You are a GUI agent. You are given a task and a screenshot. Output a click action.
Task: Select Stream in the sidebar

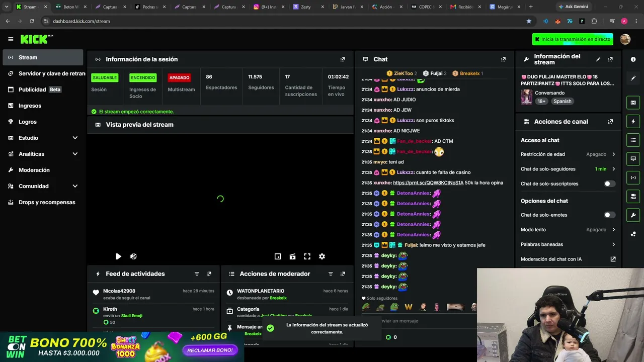pyautogui.click(x=43, y=57)
